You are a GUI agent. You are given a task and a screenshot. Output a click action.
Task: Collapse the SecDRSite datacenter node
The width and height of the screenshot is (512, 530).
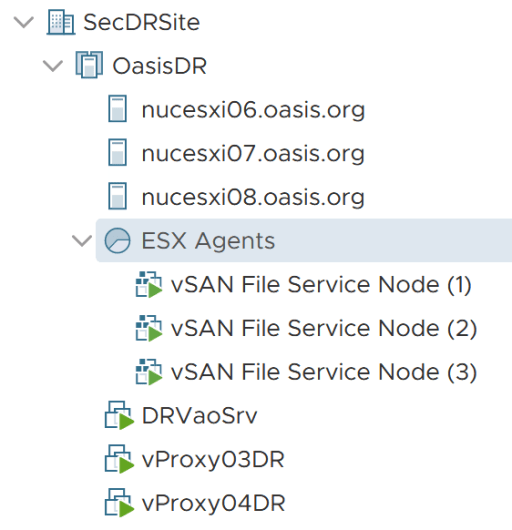click(x=24, y=22)
